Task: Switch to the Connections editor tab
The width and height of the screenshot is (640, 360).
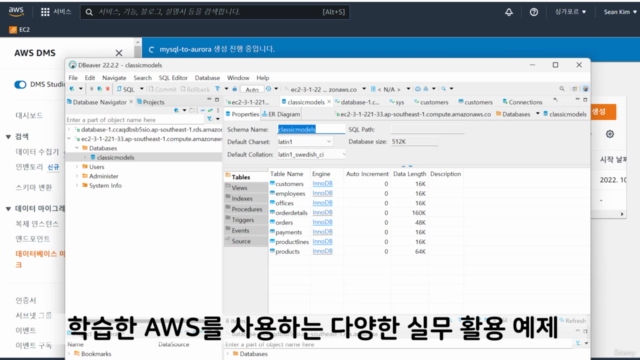Action: tap(522, 102)
